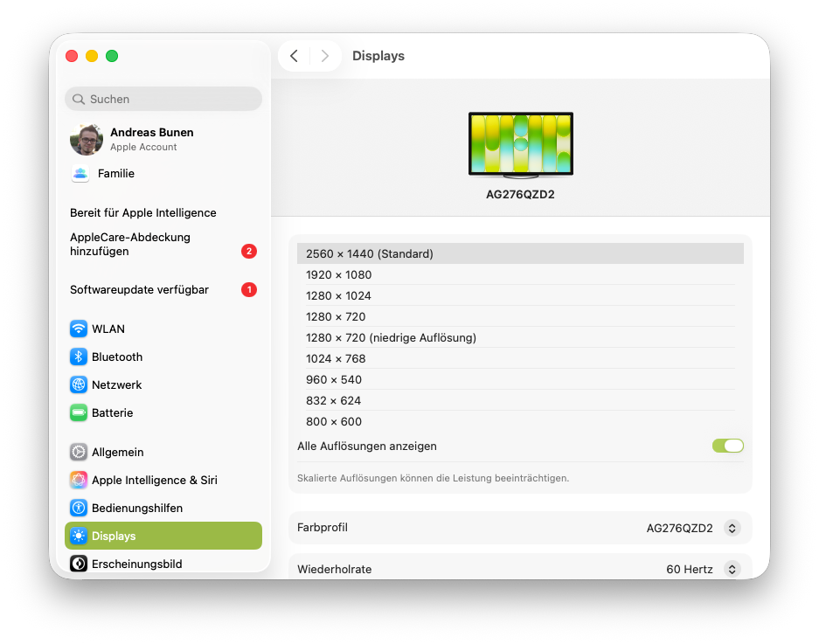This screenshot has width=819, height=644.
Task: Click the Batterie icon
Action: 80,412
